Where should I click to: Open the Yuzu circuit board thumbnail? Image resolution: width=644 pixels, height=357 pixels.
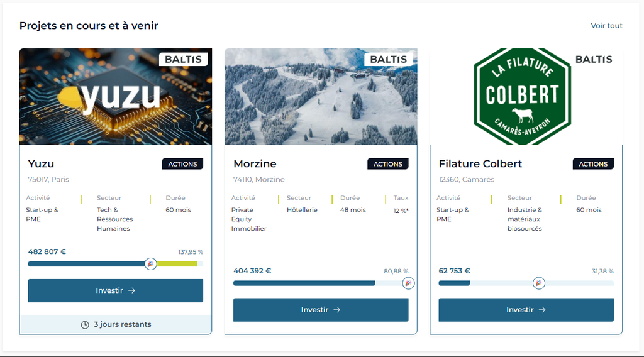click(116, 97)
